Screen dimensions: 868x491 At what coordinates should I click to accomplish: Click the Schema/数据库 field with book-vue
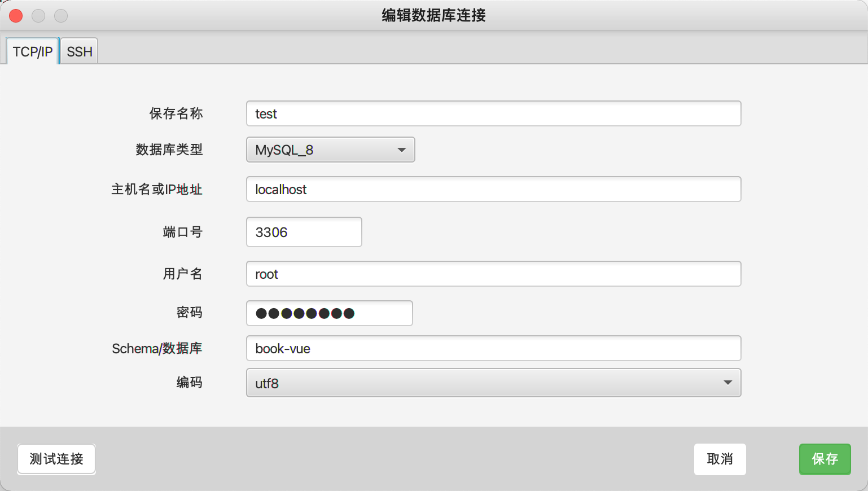click(493, 348)
